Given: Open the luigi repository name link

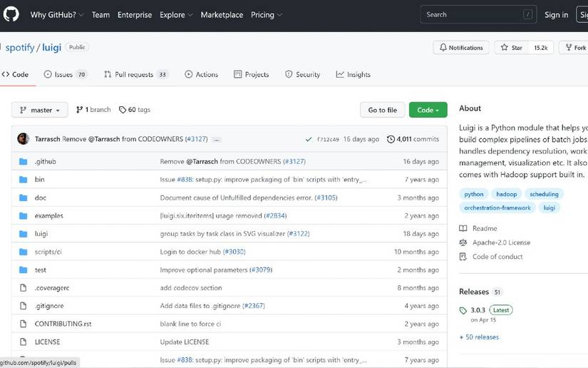Looking at the screenshot, I should coord(52,48).
